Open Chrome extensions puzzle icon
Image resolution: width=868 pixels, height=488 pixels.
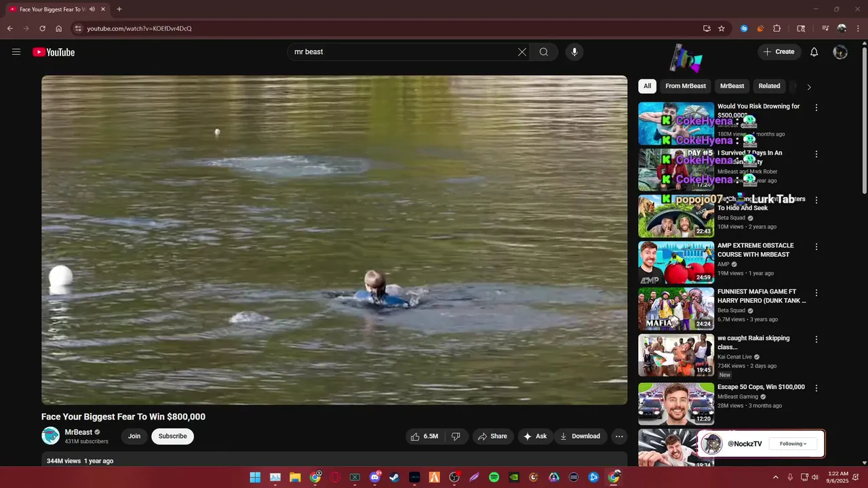(777, 28)
